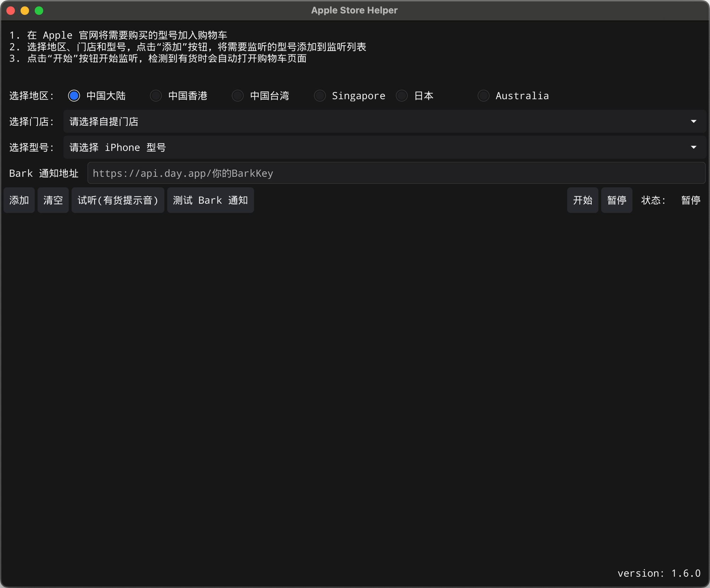Click the arrow of the store dropdown

[694, 121]
